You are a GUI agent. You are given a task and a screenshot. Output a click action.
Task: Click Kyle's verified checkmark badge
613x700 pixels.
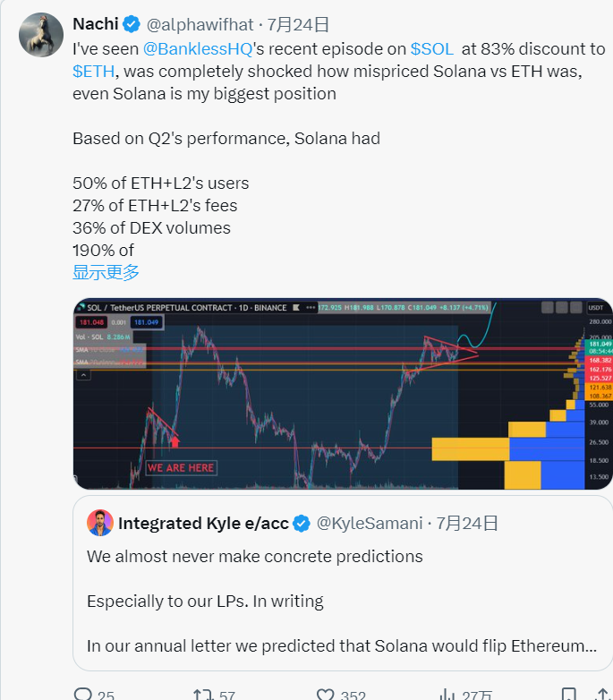[x=302, y=524]
